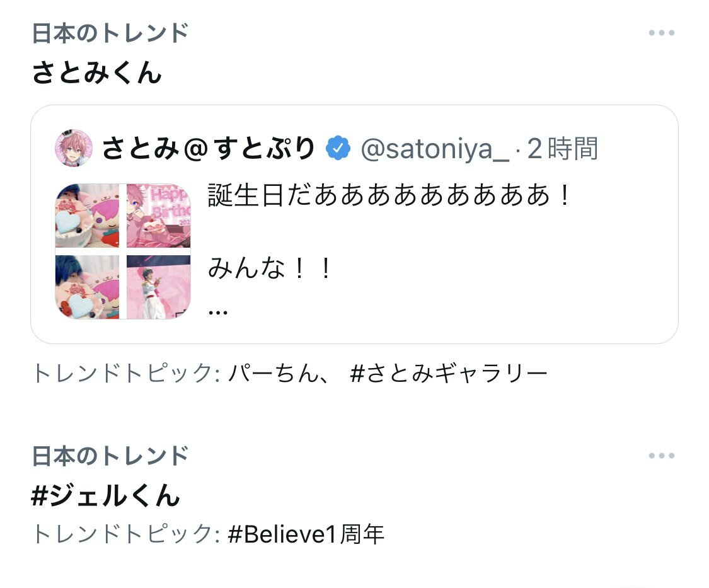
Task: Open more options for さとみくん trend
Action: click(662, 33)
